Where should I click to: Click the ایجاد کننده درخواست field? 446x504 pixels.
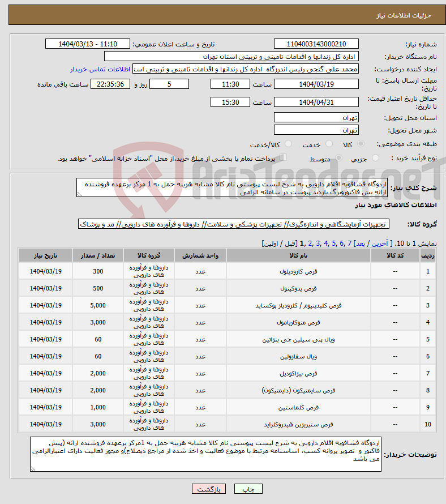pyautogui.click(x=246, y=69)
